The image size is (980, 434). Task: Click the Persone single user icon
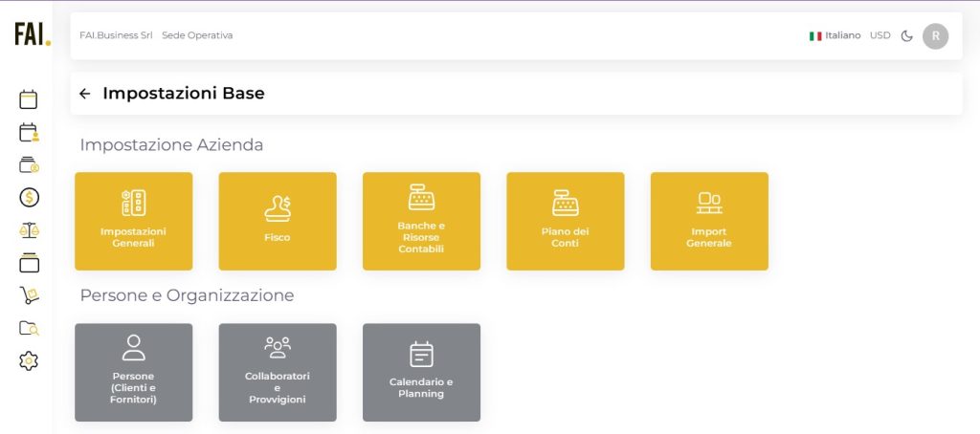tap(134, 348)
